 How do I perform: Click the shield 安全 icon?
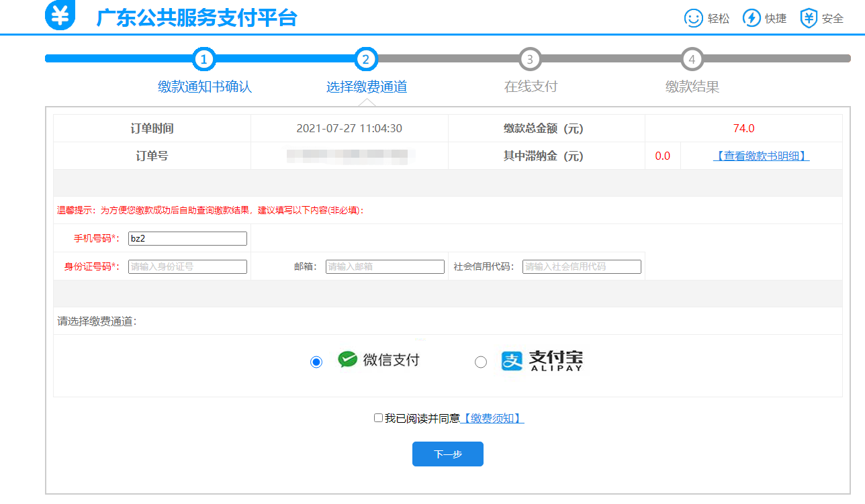(809, 18)
